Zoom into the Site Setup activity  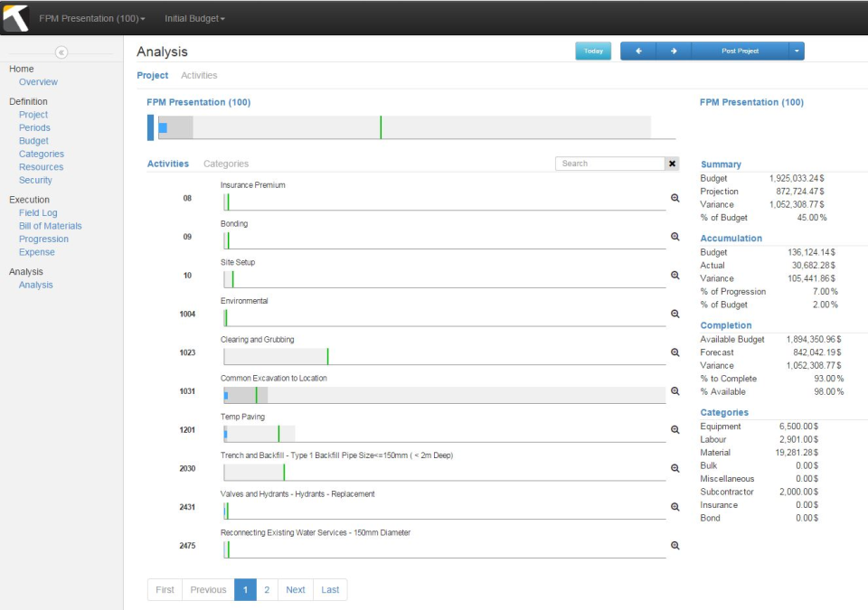pos(675,276)
